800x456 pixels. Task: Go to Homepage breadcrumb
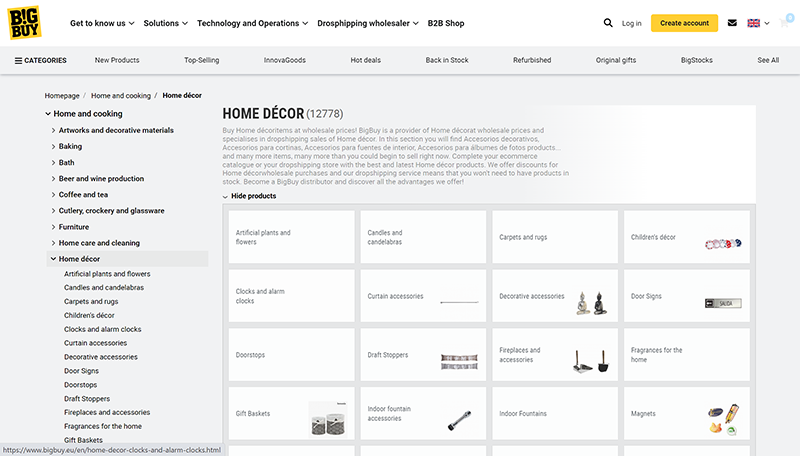(x=62, y=95)
